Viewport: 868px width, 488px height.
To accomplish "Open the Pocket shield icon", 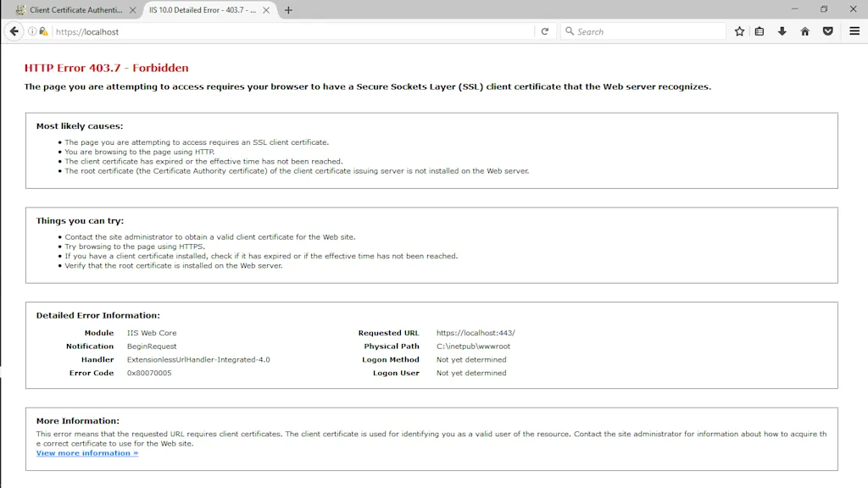I will point(828,31).
